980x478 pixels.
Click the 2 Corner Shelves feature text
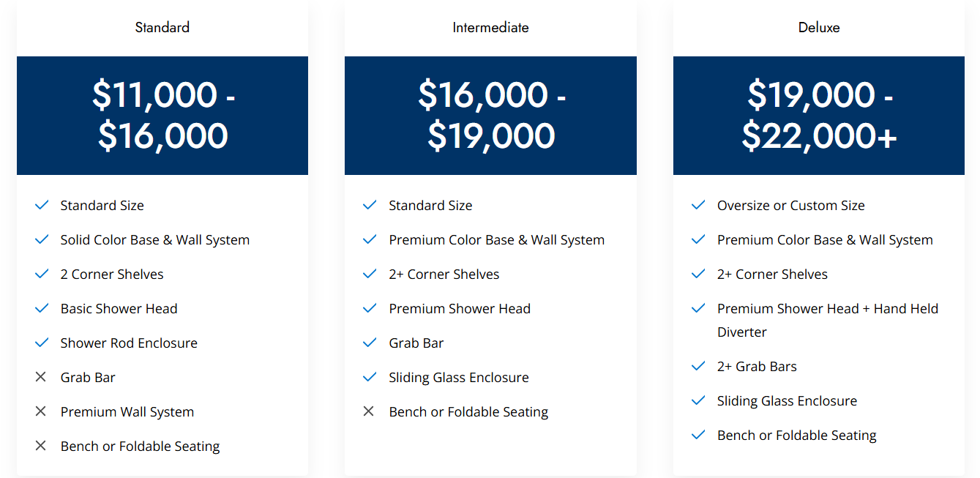click(112, 275)
